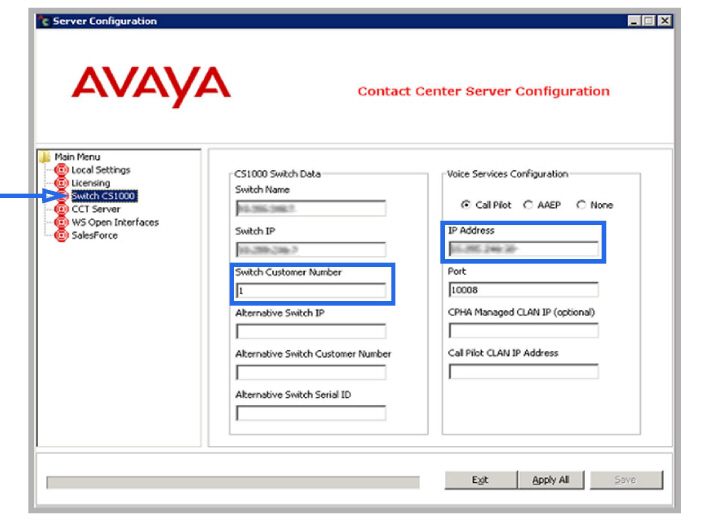Click the Local Settings red icon
Image resolution: width=709 pixels, height=521 pixels.
coord(61,170)
